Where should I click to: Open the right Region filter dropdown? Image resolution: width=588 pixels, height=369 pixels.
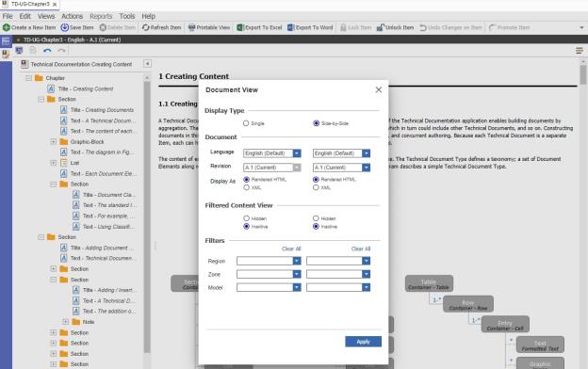[366, 261]
